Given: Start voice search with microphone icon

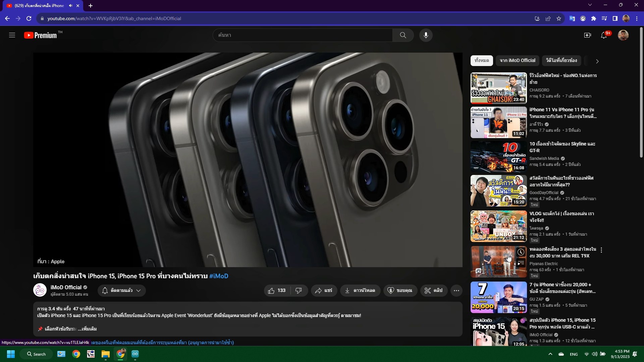Looking at the screenshot, I should pos(426,35).
